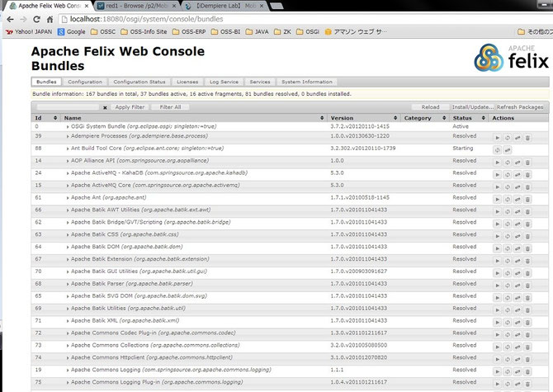
Task: Refresh package imports for Apache Batik CSS
Action: (507, 237)
